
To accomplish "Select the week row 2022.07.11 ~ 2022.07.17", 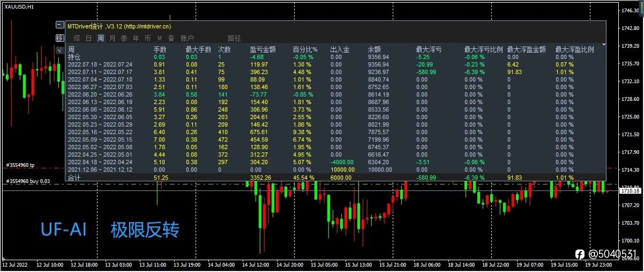I will click(x=335, y=72).
